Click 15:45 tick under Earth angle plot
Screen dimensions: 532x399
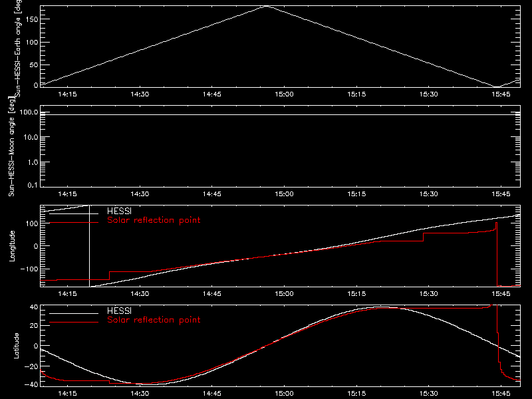click(501, 94)
